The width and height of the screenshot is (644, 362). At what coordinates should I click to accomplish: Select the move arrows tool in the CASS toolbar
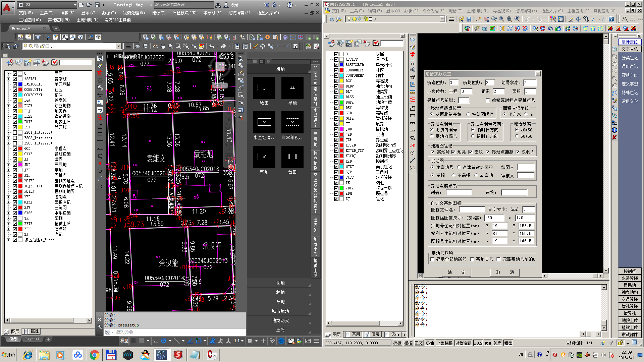click(x=578, y=19)
